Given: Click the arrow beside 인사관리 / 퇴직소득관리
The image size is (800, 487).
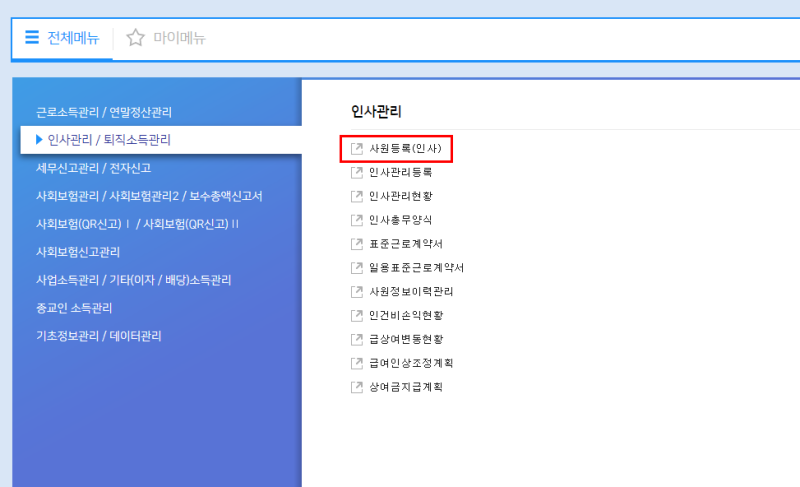Looking at the screenshot, I should pyautogui.click(x=39, y=140).
